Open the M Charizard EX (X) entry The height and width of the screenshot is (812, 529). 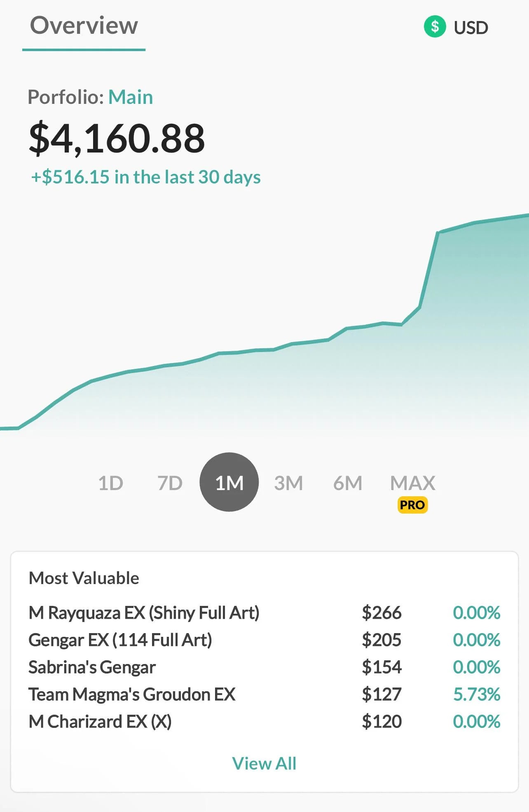[x=100, y=722]
